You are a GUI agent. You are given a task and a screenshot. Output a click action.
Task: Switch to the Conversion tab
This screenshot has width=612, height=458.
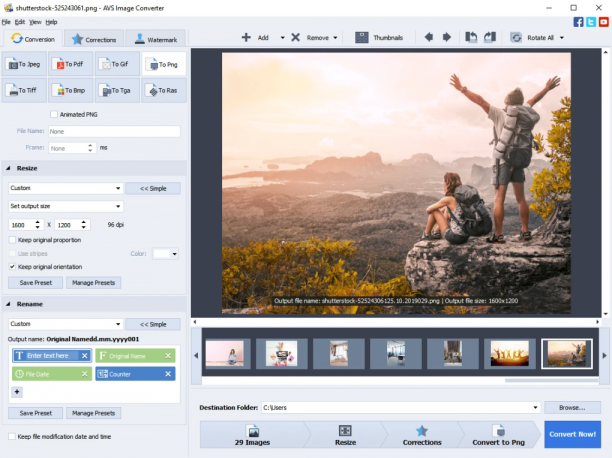[x=32, y=39]
